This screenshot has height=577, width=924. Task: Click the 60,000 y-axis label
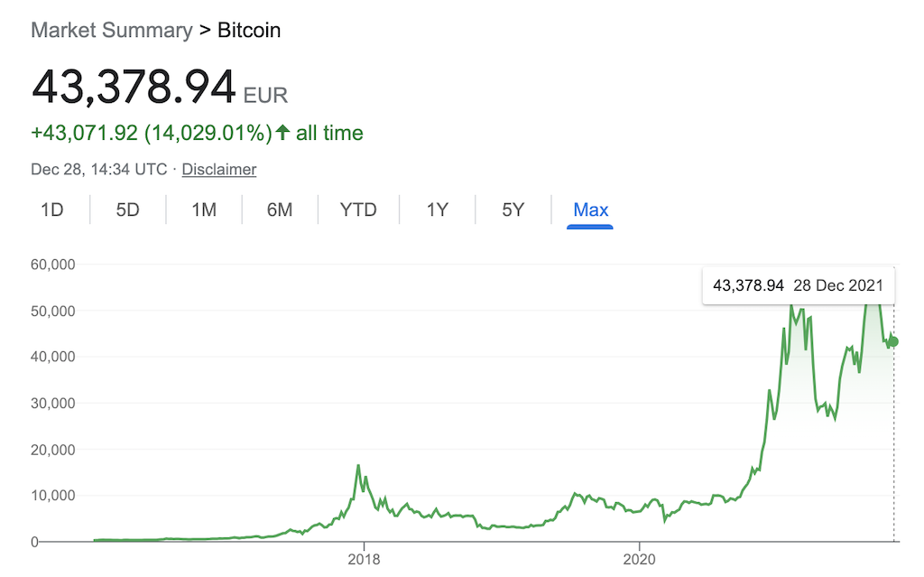pyautogui.click(x=51, y=265)
